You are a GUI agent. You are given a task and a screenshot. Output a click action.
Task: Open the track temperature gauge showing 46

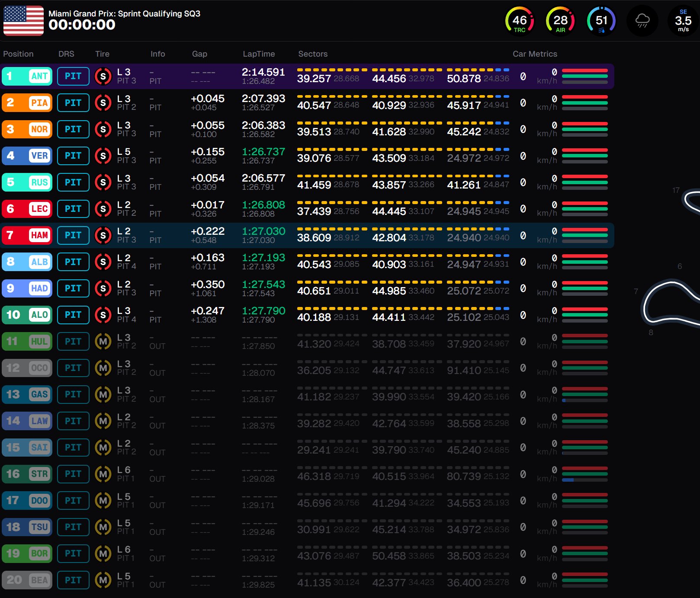pos(520,20)
